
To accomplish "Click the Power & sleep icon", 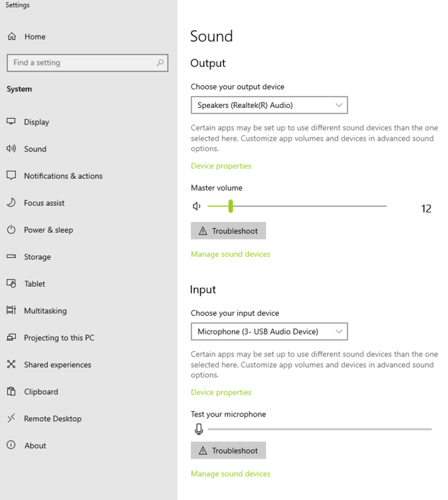I will [x=11, y=230].
